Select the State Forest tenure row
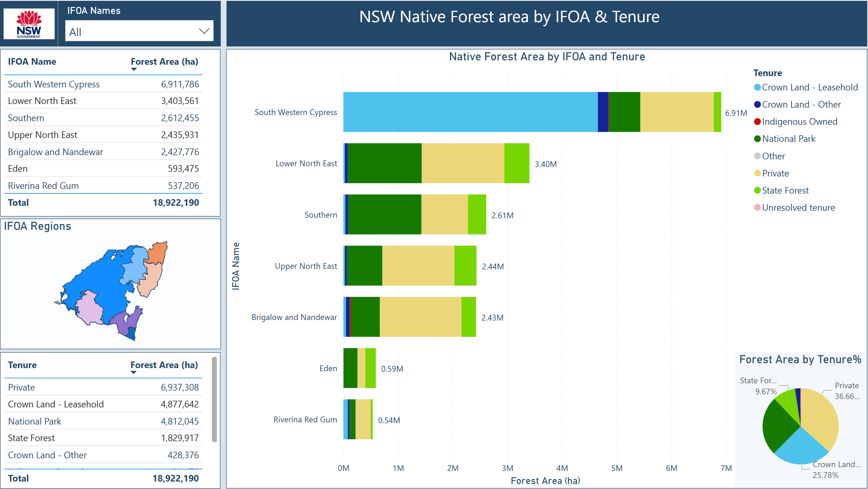 tap(103, 438)
